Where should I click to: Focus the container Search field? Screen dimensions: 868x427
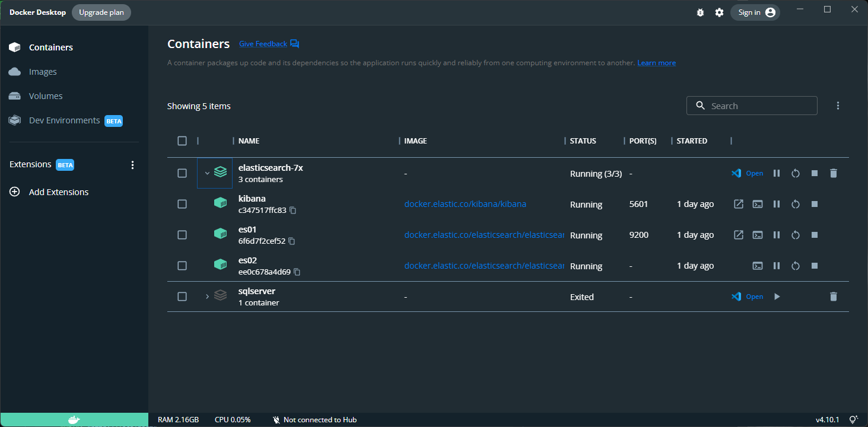[x=752, y=106]
